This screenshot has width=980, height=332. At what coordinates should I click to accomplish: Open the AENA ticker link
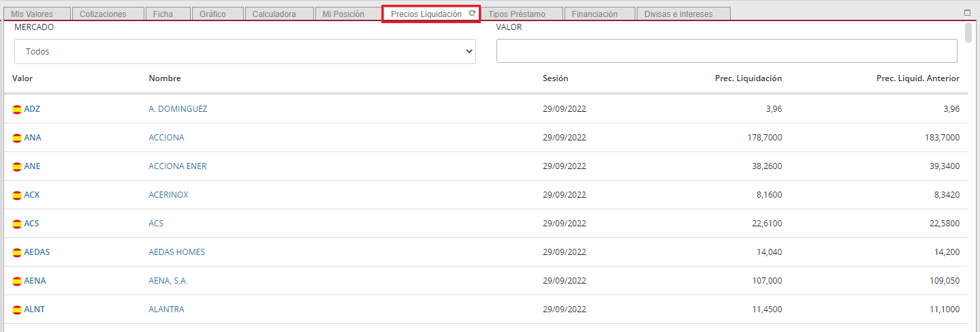pos(35,281)
